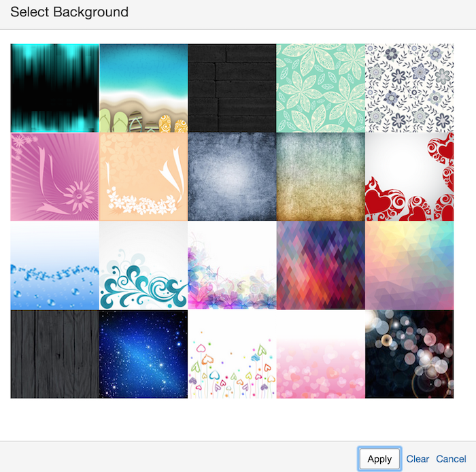Select the mint green leaf pattern background
The height and width of the screenshot is (472, 476).
321,88
